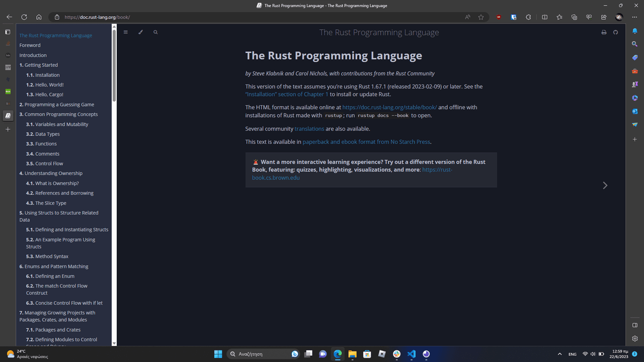Launch Visual Studio Code from the taskbar
The image size is (644, 362).
(412, 354)
